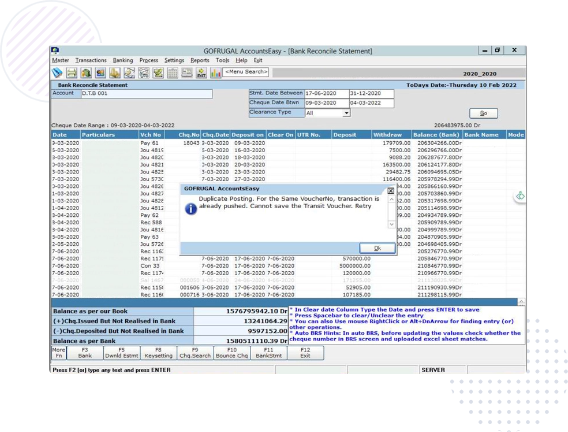The height and width of the screenshot is (432, 568).
Task: Edit the statement end date 31-12-2020
Action: coord(372,93)
